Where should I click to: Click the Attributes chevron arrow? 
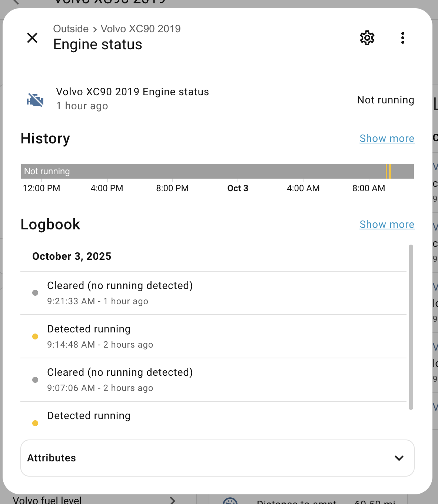tap(399, 458)
